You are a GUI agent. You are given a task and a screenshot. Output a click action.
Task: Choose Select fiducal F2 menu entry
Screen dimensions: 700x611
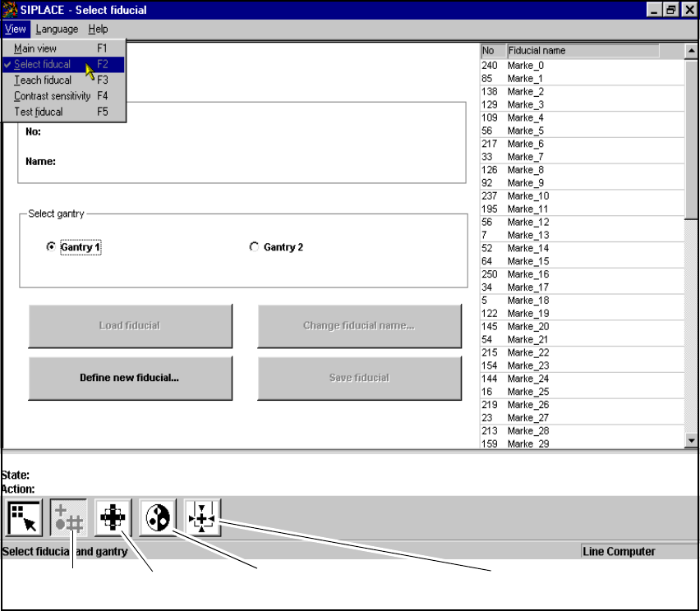[63, 64]
